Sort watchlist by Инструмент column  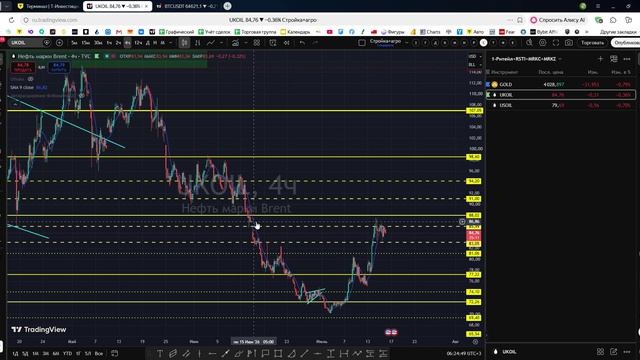pos(504,72)
